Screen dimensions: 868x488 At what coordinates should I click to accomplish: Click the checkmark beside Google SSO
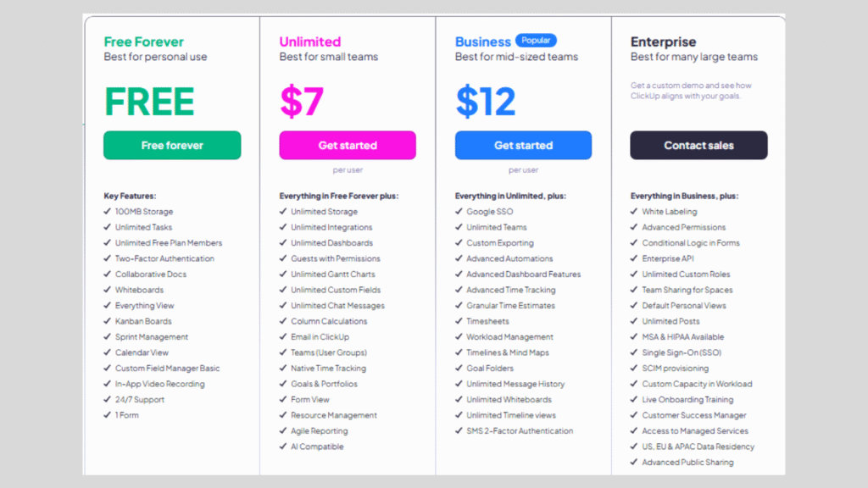pos(459,211)
